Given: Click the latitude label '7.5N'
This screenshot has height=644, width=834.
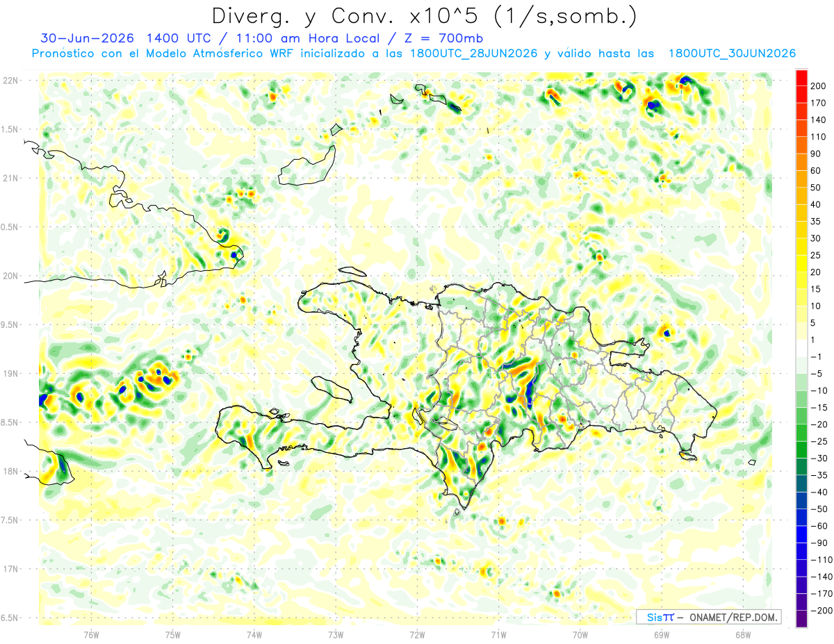Looking at the screenshot, I should point(10,520).
